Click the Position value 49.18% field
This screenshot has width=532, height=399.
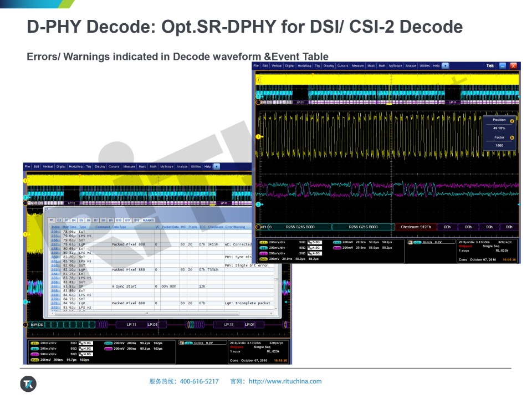[x=499, y=127]
